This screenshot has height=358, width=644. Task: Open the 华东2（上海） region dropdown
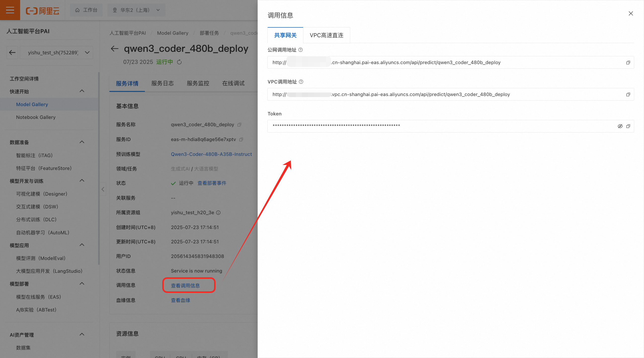pyautogui.click(x=136, y=10)
